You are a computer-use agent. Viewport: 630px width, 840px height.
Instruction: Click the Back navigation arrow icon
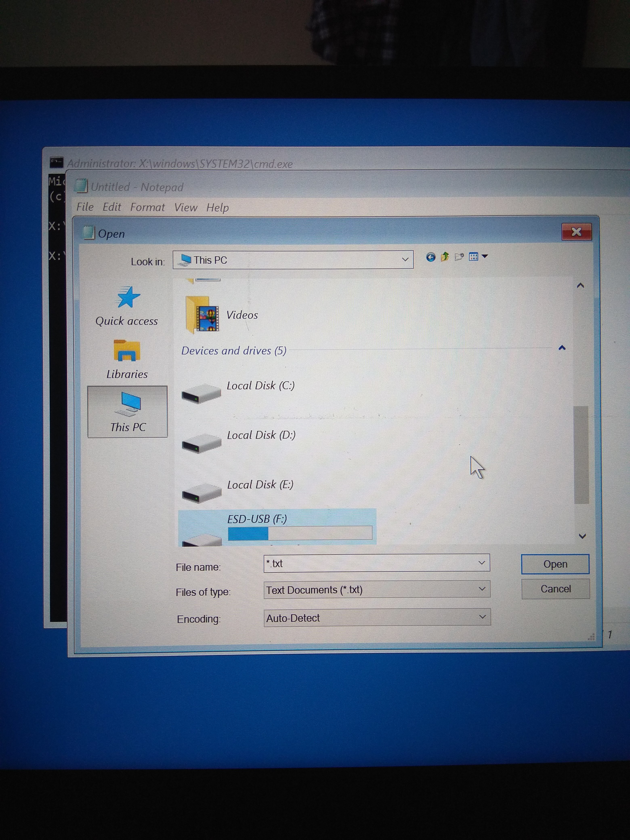[x=430, y=257]
